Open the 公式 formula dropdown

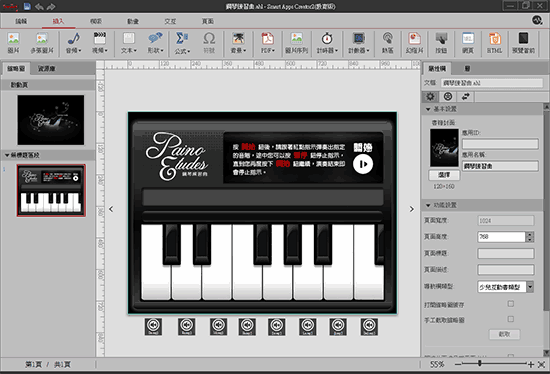pyautogui.click(x=182, y=43)
